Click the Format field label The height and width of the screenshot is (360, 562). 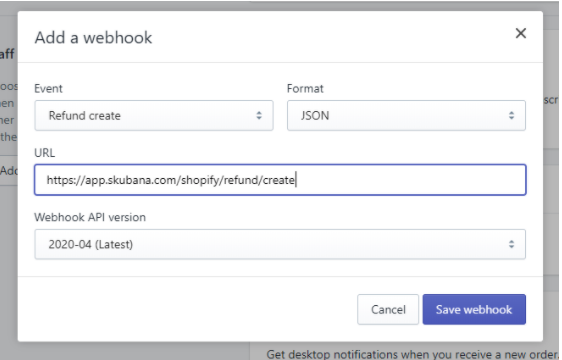pyautogui.click(x=305, y=88)
